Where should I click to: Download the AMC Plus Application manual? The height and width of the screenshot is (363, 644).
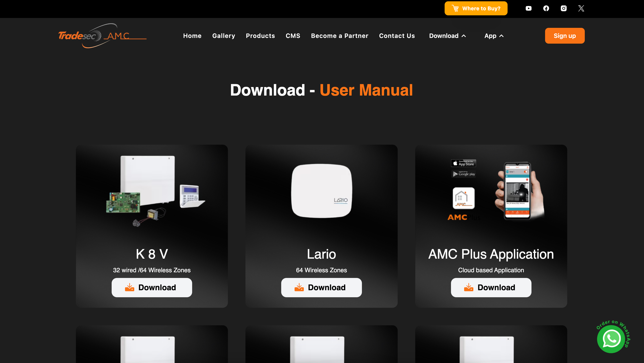(491, 287)
